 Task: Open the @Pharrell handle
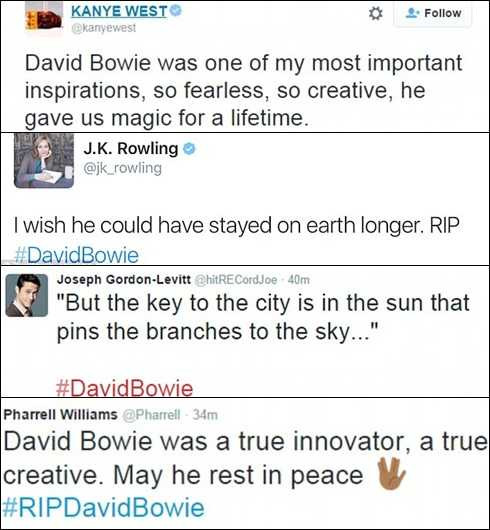(x=151, y=414)
